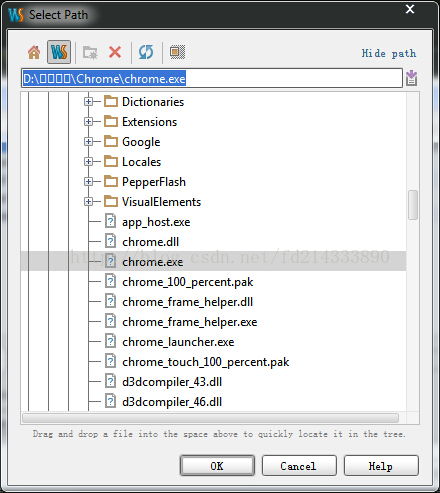The image size is (440, 493).
Task: Select the Locales folder name
Action: pos(141,162)
